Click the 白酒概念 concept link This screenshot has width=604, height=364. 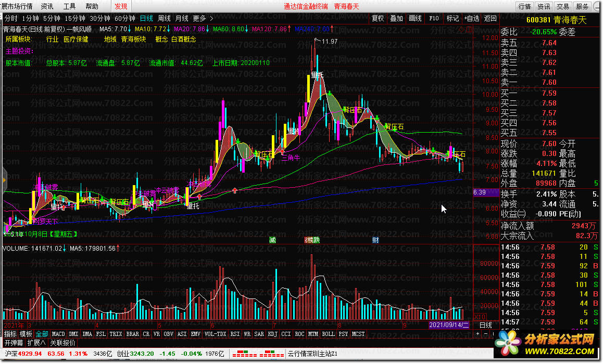pyautogui.click(x=184, y=39)
